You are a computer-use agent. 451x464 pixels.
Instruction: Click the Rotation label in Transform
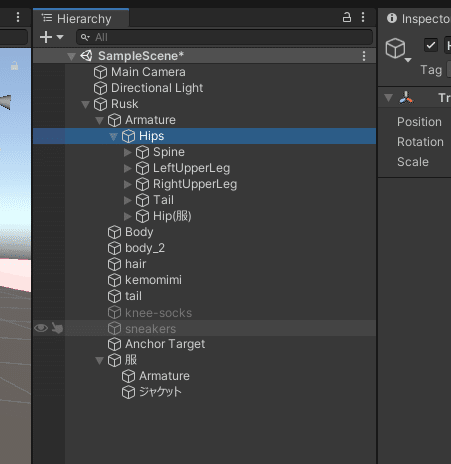tap(420, 142)
